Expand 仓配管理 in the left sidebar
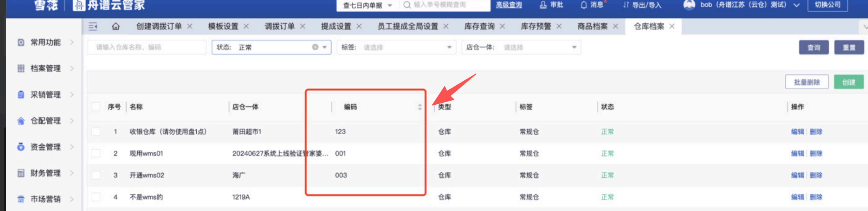This screenshot has height=211, width=868. 45,121
